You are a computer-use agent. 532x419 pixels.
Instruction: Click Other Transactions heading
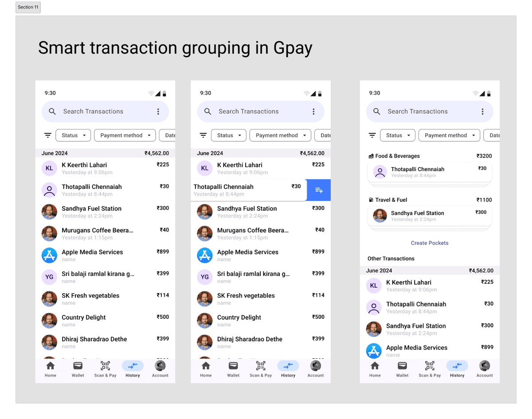click(391, 258)
